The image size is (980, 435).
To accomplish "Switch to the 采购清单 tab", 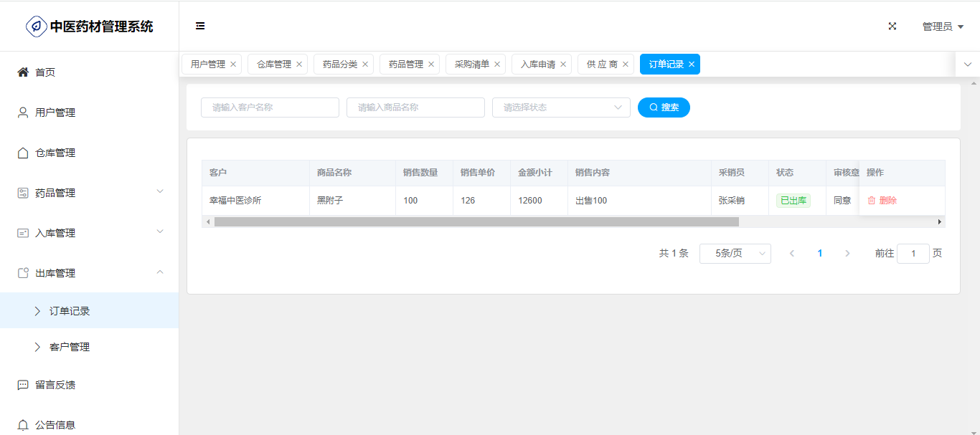I will [x=471, y=64].
